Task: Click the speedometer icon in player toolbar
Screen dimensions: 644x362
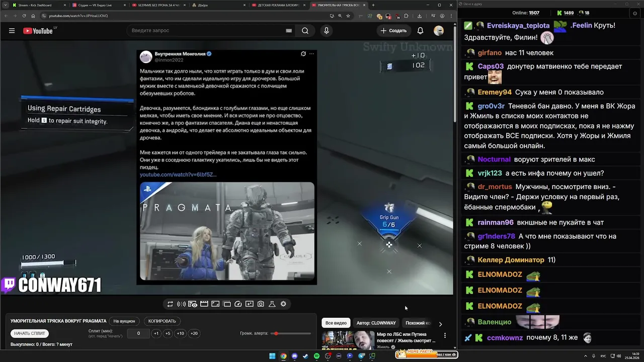Action: click(x=238, y=304)
